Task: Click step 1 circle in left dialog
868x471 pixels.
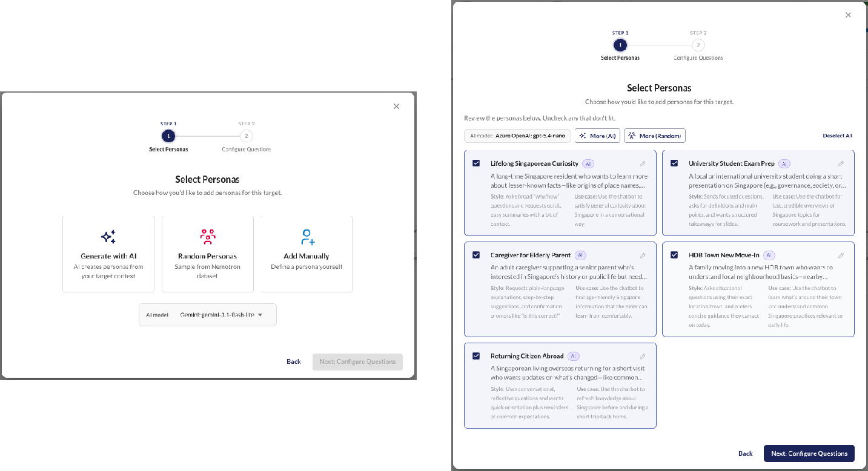Action: click(168, 136)
